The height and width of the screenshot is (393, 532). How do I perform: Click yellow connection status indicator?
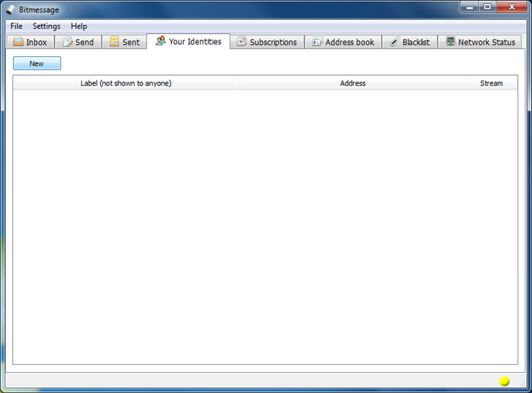pyautogui.click(x=505, y=381)
